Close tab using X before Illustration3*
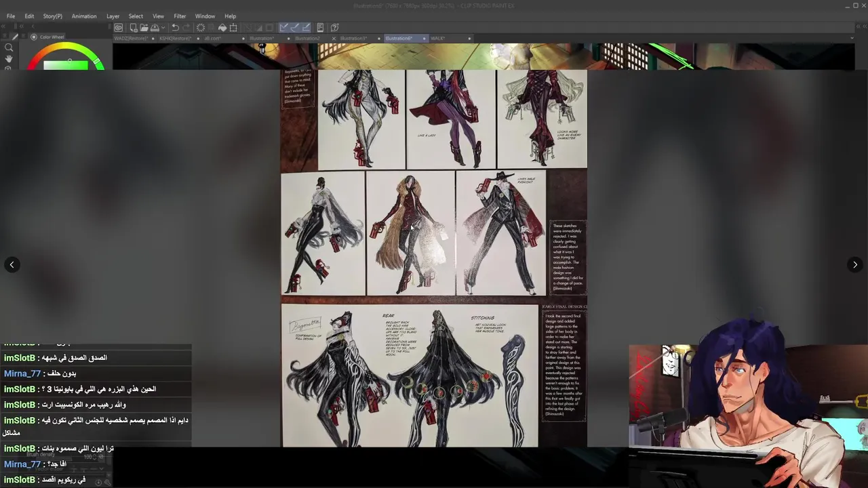 334,39
